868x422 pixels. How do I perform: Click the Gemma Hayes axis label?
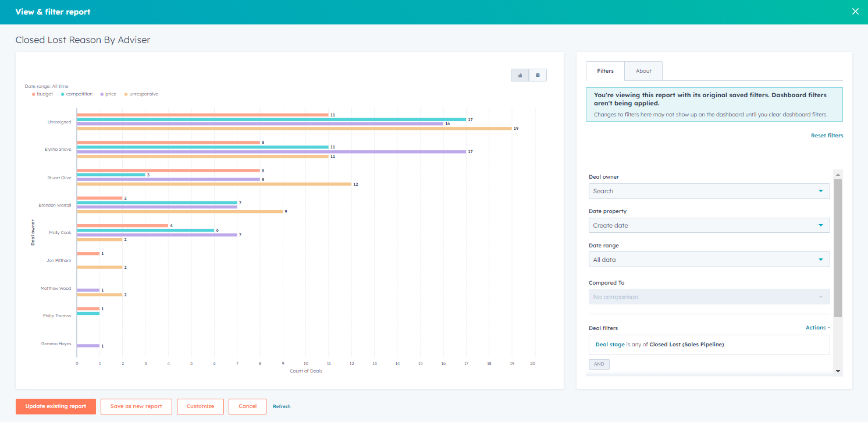56,343
